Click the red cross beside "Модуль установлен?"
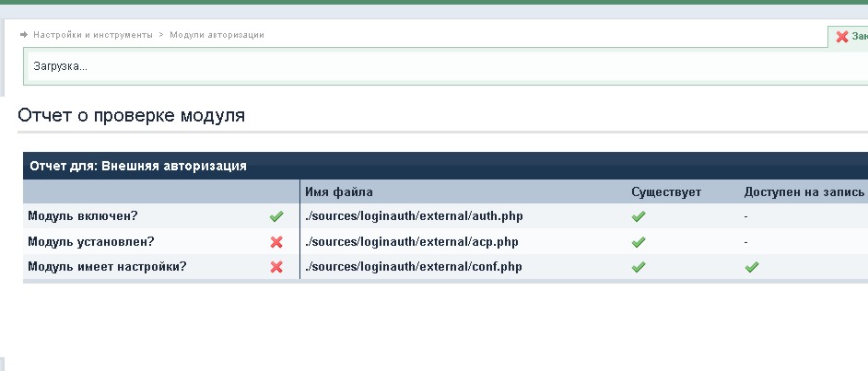The height and width of the screenshot is (371, 868). click(276, 242)
